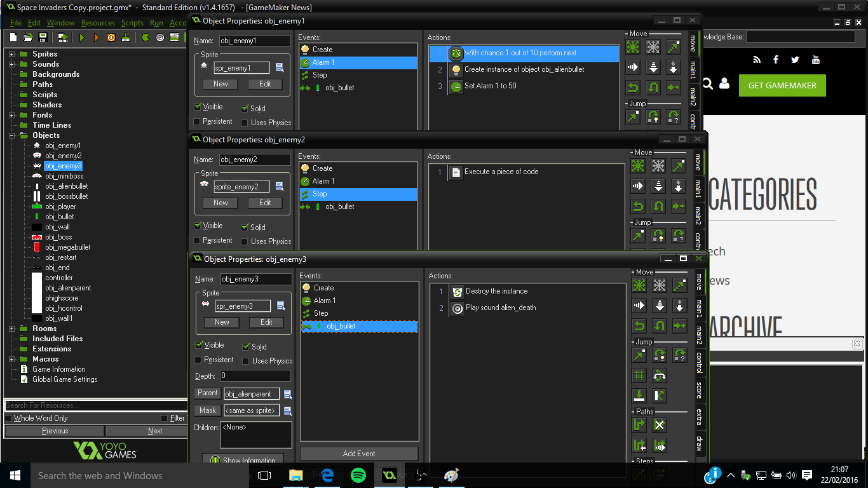Collapse the Objects folder in the resource tree
This screenshot has height=488, width=868.
click(11, 135)
